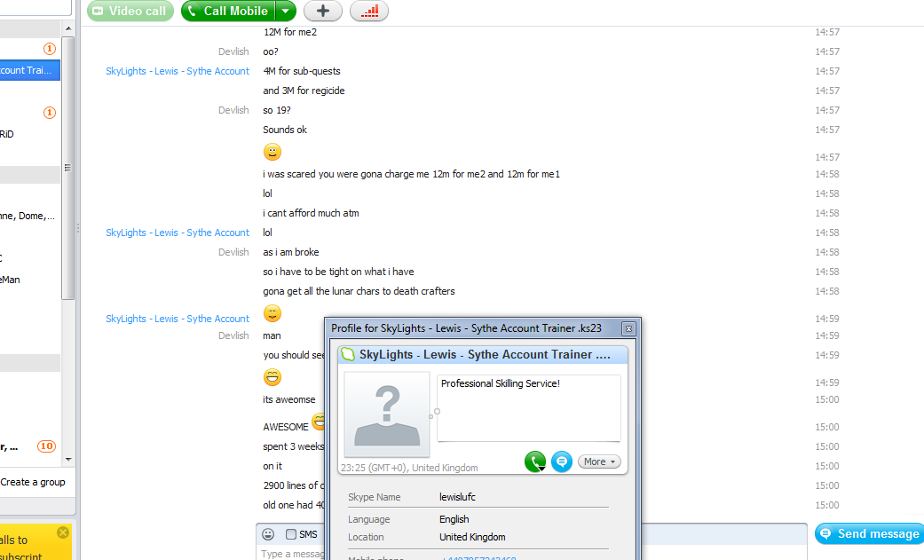
Task: Click sender SkyLights on 4M for sub-quests message
Action: coord(178,71)
